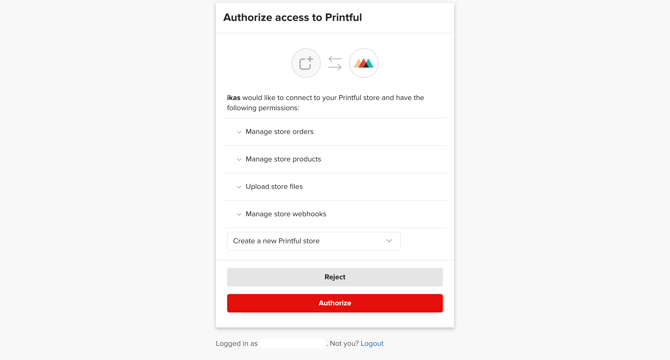Screen dimensions: 670x360
Task: Click the store selector dropdown arrow
Action: pos(389,241)
